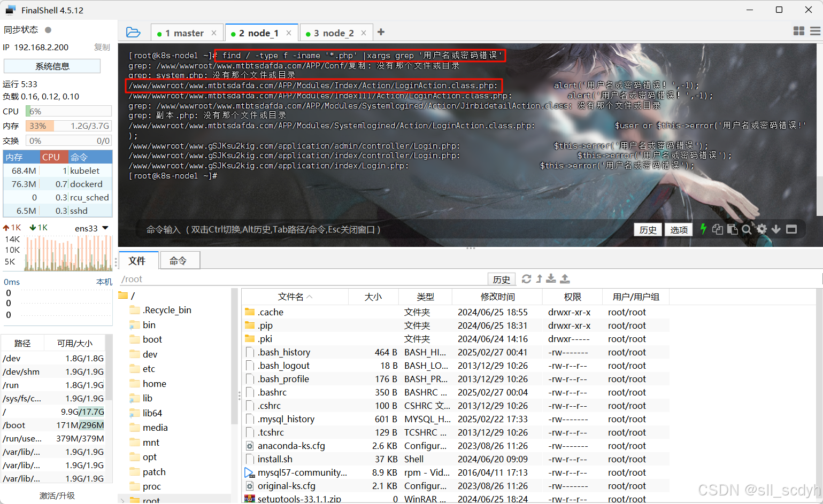
Task: Click the /root path field
Action: pyautogui.click(x=302, y=279)
